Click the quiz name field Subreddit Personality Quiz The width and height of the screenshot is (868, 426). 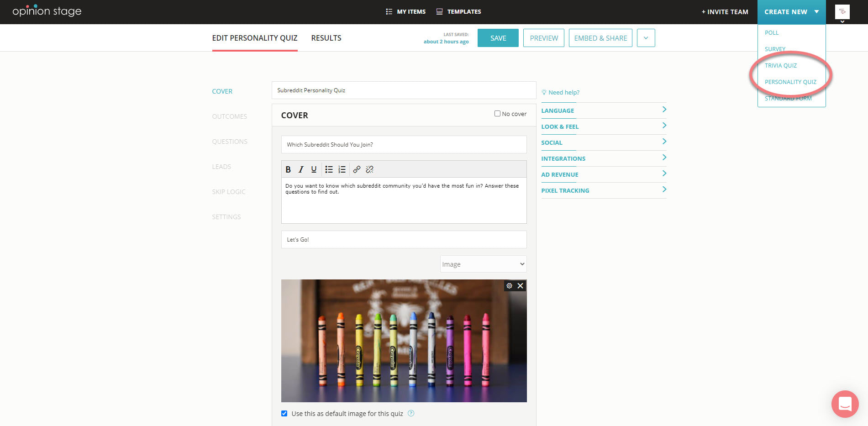pos(404,90)
